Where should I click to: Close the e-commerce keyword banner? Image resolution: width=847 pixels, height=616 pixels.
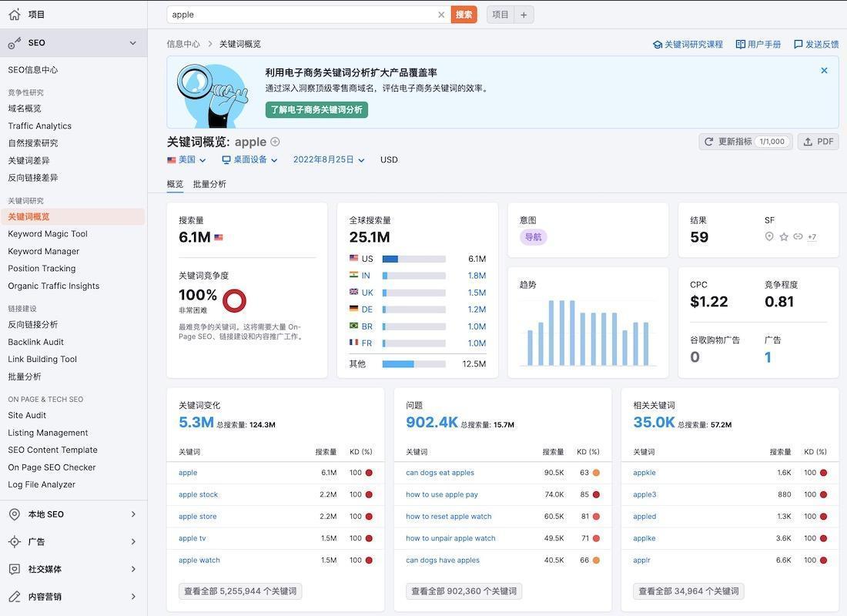[x=824, y=70]
